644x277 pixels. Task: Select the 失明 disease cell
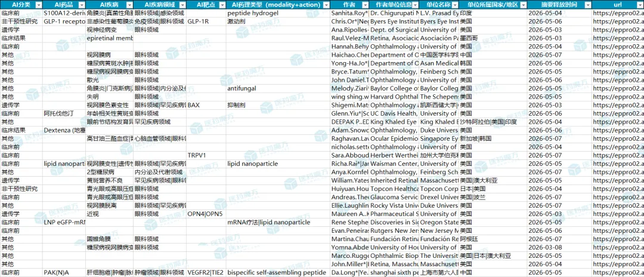[x=110, y=97]
